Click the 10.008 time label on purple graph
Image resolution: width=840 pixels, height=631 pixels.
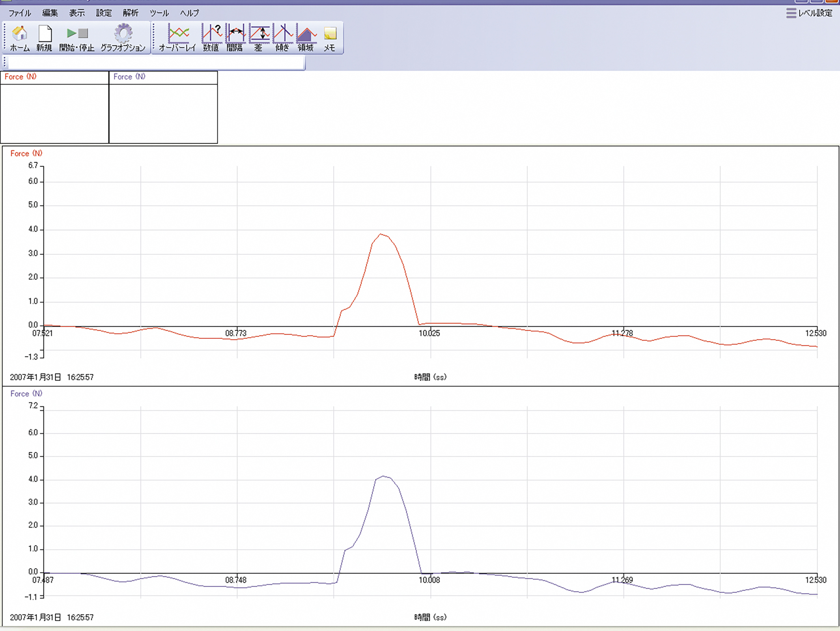429,580
